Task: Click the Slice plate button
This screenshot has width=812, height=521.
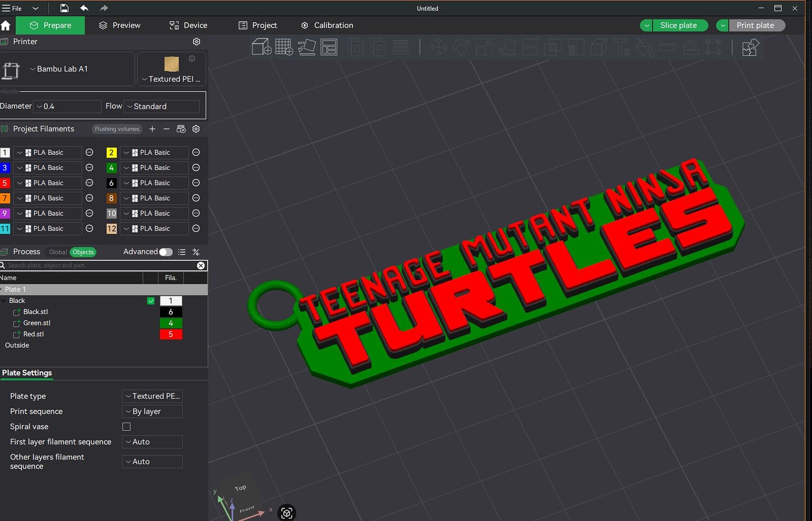Action: pyautogui.click(x=680, y=25)
